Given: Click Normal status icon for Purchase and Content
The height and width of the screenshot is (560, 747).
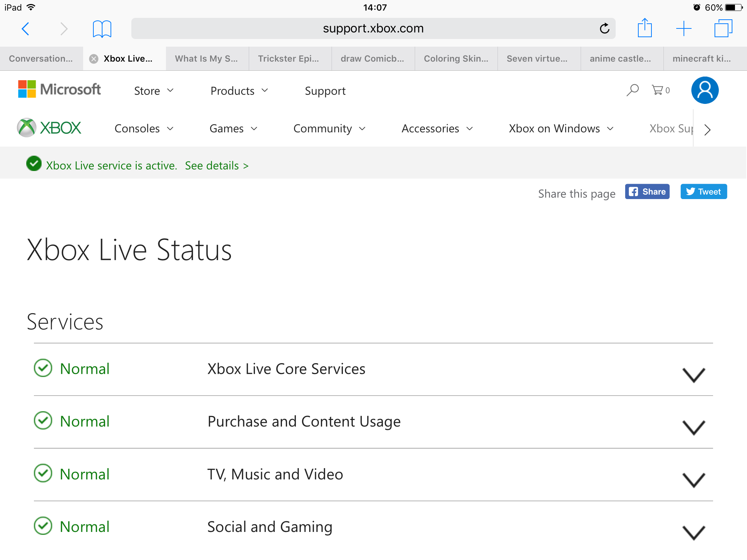Looking at the screenshot, I should click(43, 420).
